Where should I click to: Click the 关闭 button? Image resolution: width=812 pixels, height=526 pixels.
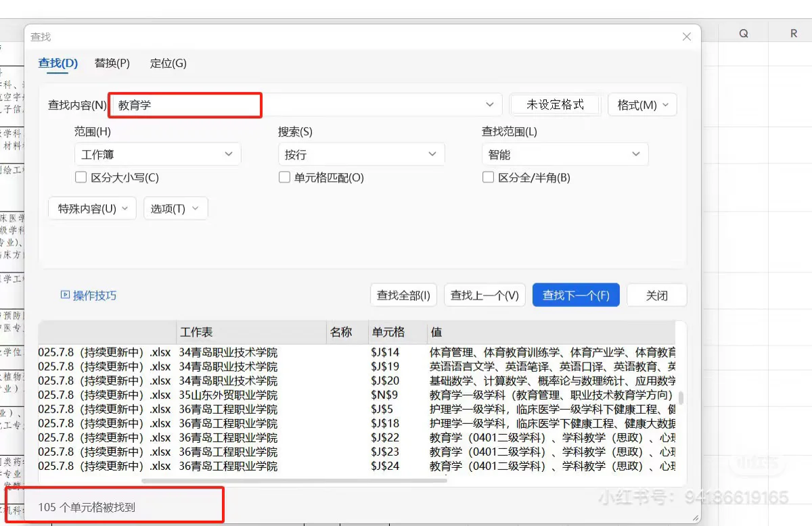click(657, 295)
